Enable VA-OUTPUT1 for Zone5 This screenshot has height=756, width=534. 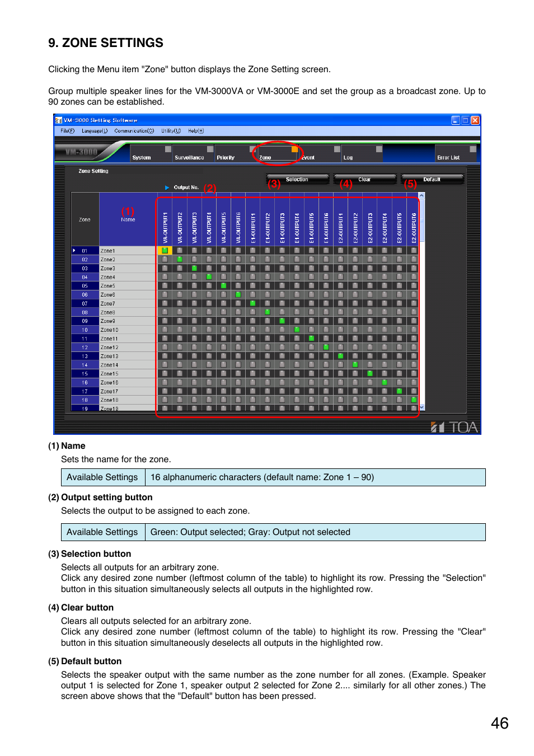(165, 286)
